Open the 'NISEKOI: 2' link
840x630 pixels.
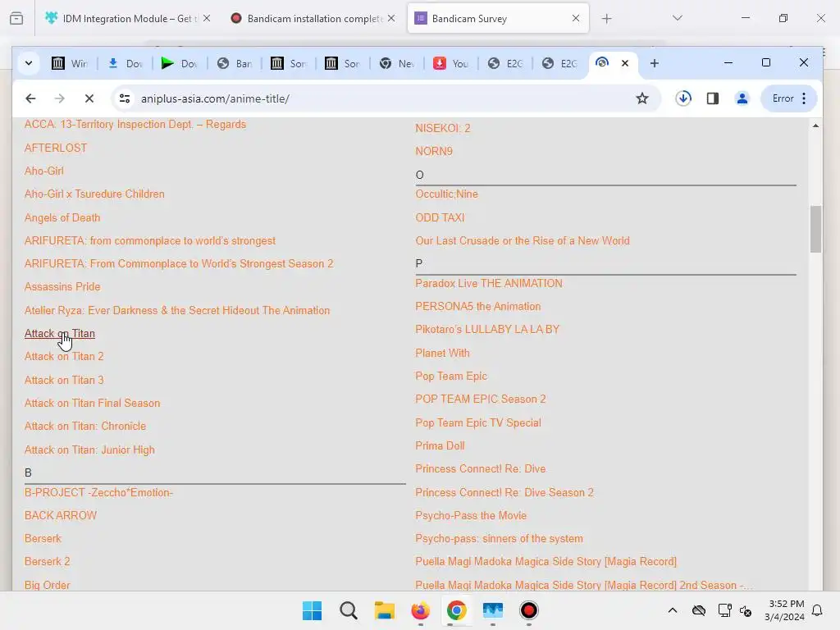[442, 128]
